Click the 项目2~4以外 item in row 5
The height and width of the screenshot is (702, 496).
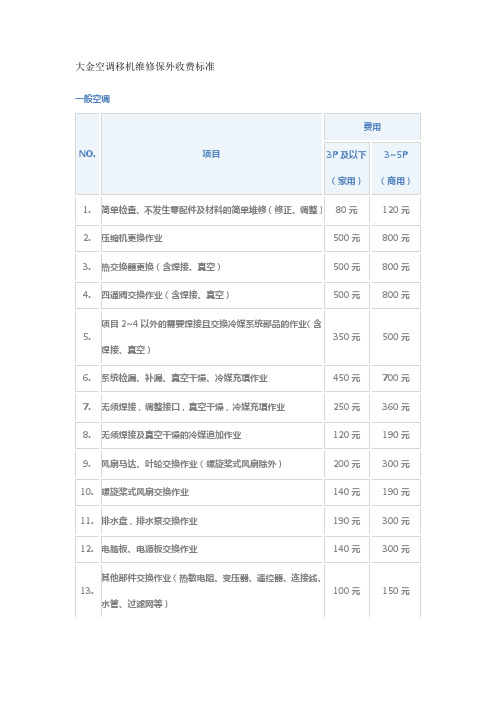(211, 337)
